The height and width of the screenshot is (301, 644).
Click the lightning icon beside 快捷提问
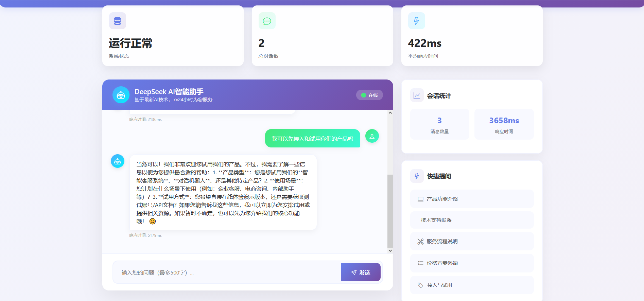click(x=417, y=176)
